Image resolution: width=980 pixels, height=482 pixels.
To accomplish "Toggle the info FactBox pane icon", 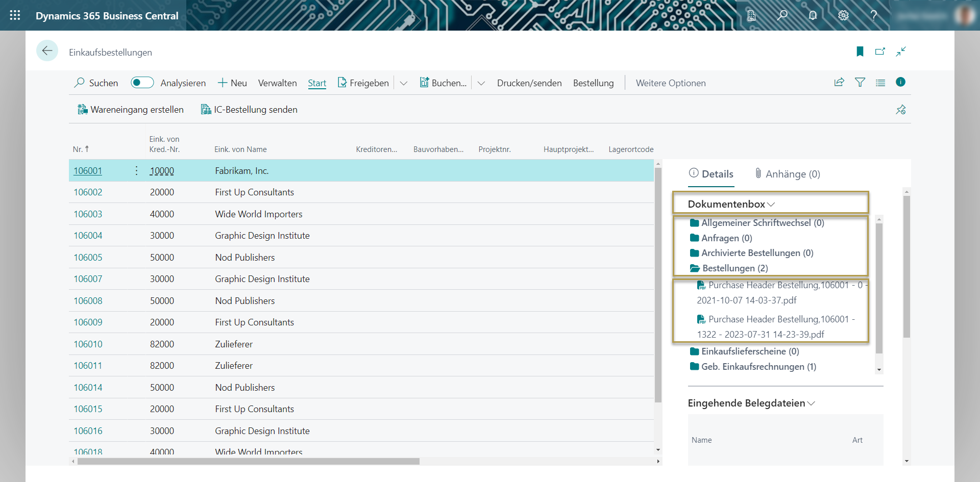I will point(900,82).
